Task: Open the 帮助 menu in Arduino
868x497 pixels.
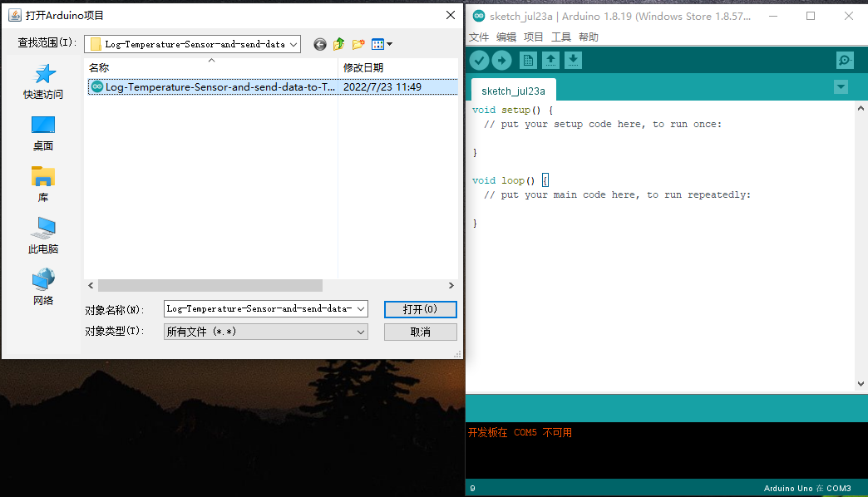Action: coord(589,37)
